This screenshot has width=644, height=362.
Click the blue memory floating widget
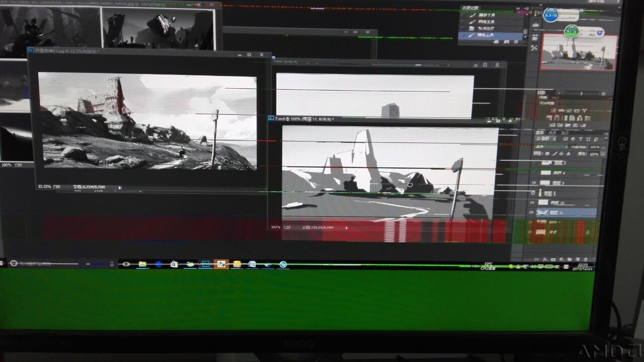[x=551, y=15]
